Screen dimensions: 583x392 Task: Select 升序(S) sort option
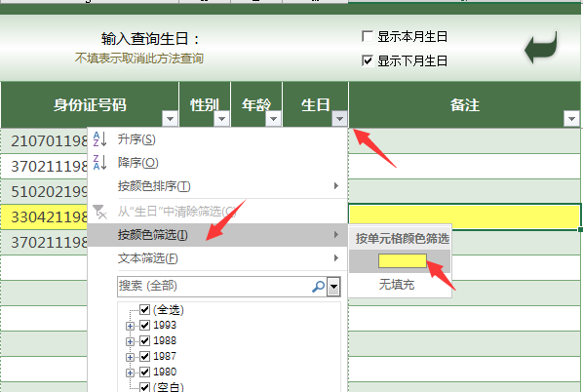coord(217,139)
